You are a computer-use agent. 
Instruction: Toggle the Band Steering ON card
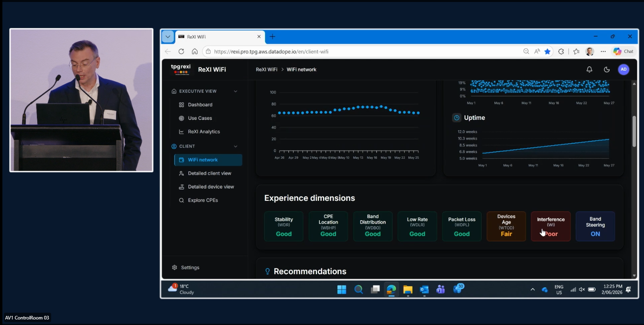pos(595,227)
